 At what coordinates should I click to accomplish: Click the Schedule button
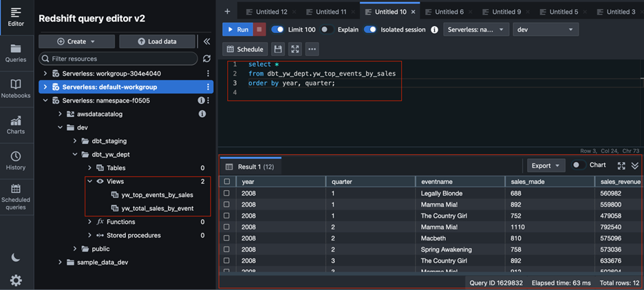coord(245,50)
